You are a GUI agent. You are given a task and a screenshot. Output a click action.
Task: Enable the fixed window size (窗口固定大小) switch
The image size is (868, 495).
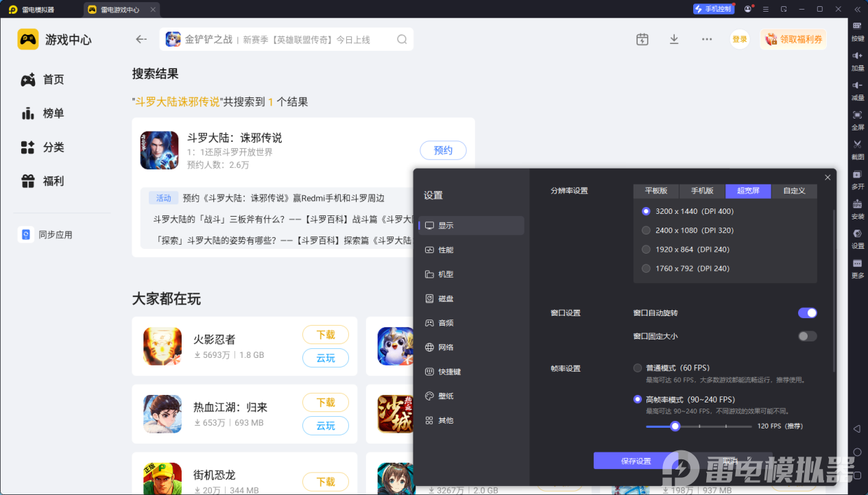(807, 336)
